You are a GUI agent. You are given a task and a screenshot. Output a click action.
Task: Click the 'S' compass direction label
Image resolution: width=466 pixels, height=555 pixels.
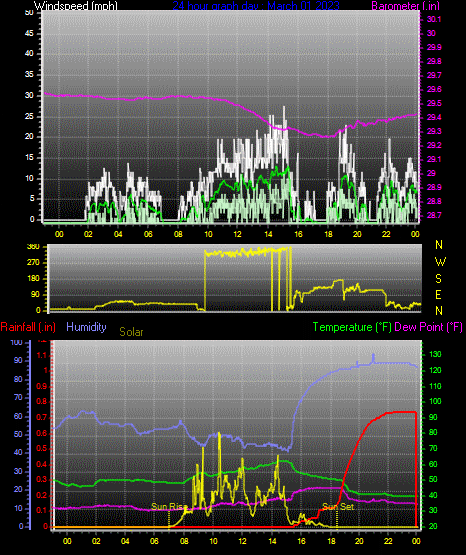coord(438,279)
